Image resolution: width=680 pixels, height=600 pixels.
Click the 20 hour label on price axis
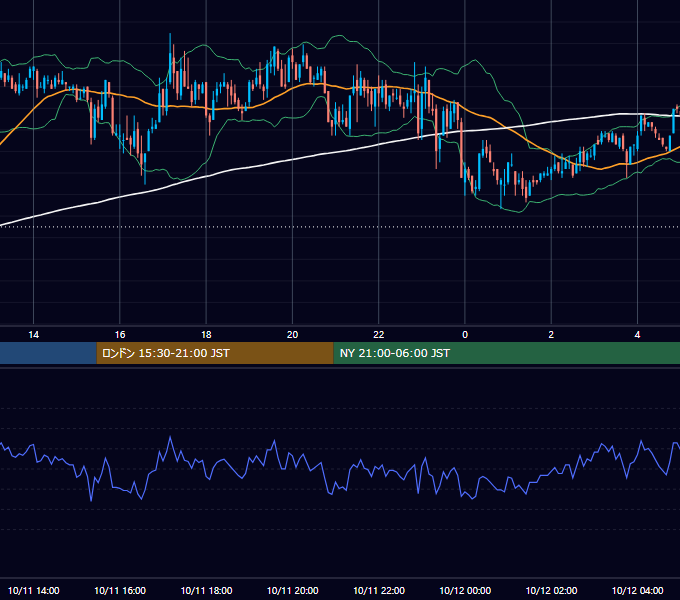point(292,335)
